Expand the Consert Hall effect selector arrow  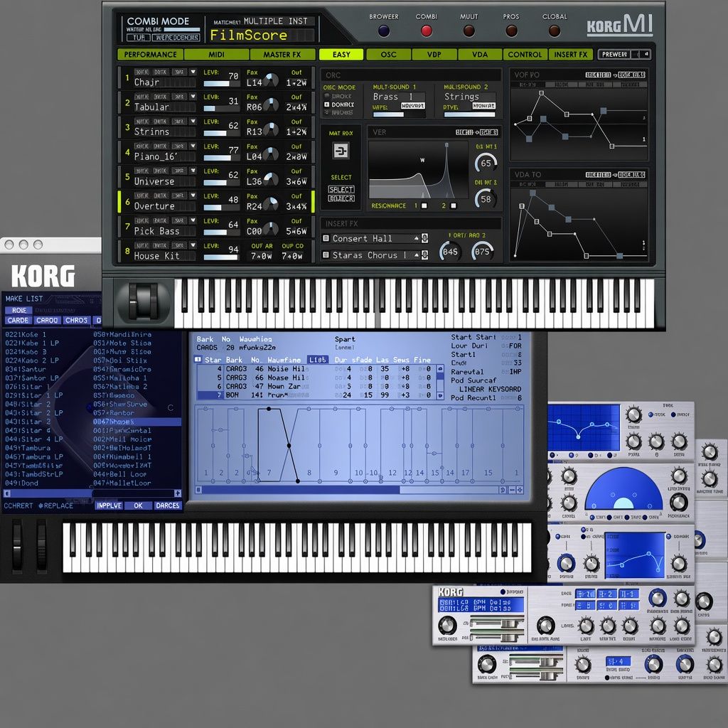(x=417, y=238)
